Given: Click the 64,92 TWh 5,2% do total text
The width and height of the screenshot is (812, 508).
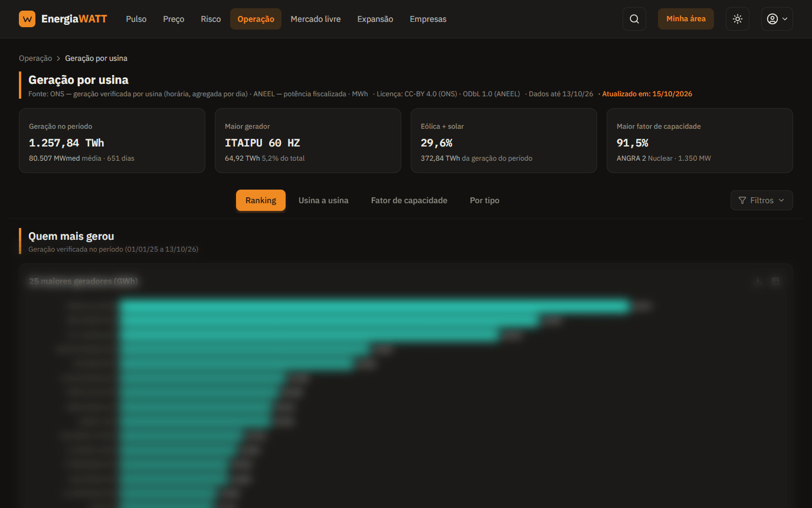Looking at the screenshot, I should tap(265, 158).
